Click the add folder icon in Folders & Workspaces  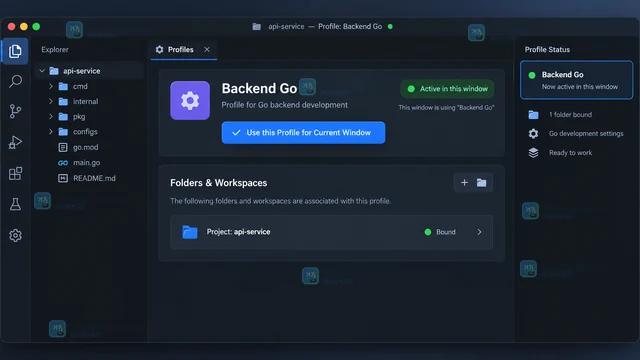click(x=482, y=182)
